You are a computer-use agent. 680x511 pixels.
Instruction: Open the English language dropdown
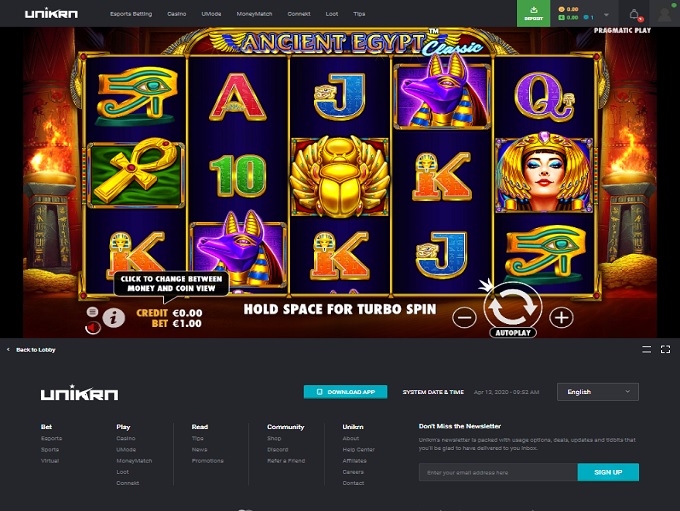point(598,392)
